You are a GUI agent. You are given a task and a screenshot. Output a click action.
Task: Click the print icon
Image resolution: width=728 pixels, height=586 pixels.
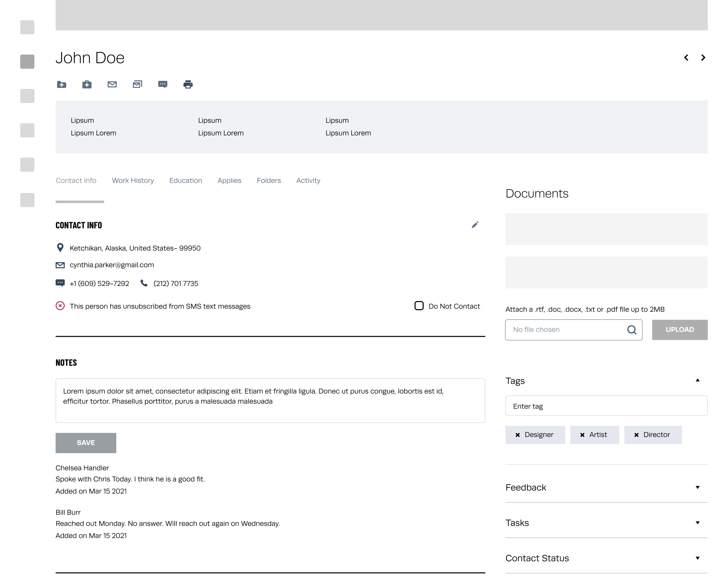tap(188, 85)
